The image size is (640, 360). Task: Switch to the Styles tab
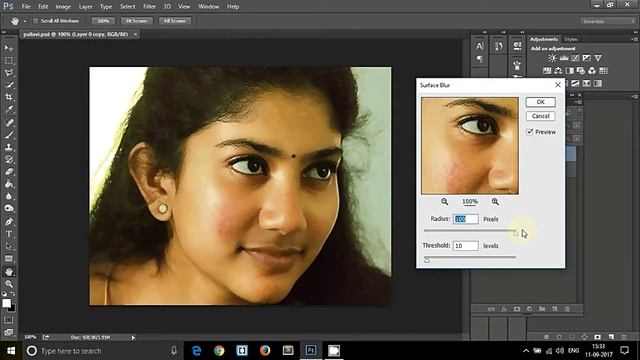(571, 40)
